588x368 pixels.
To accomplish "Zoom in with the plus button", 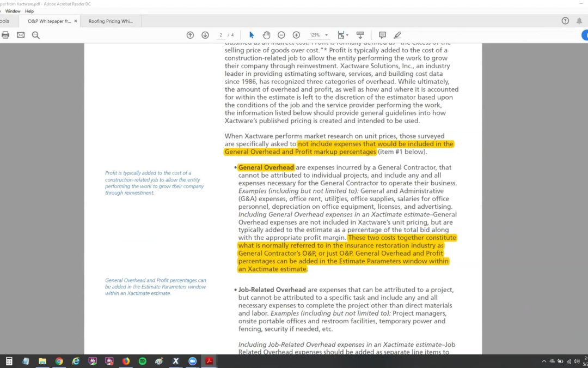I will click(296, 35).
